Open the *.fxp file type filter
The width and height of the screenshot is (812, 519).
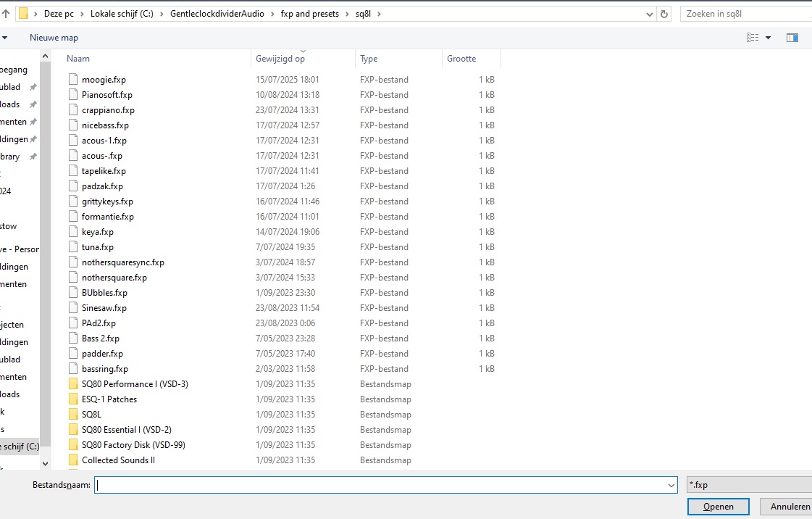(x=749, y=485)
